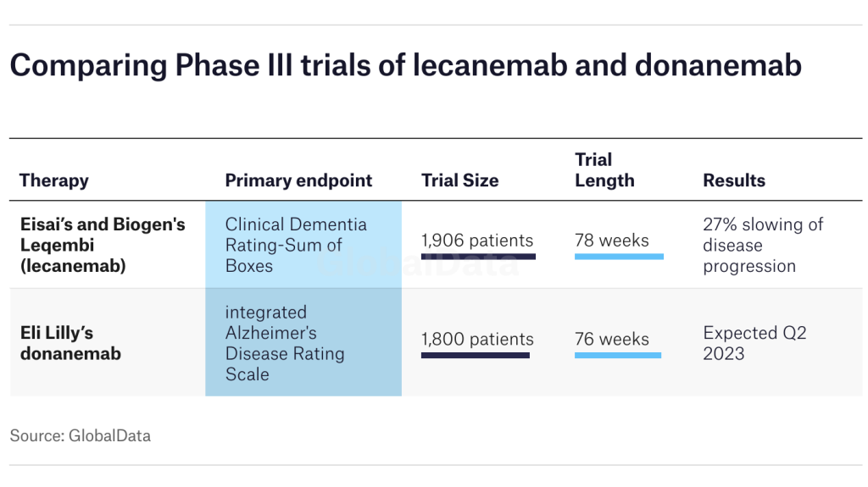
Task: Click the chart title about lecanemab and donanemab
Action: [x=405, y=65]
